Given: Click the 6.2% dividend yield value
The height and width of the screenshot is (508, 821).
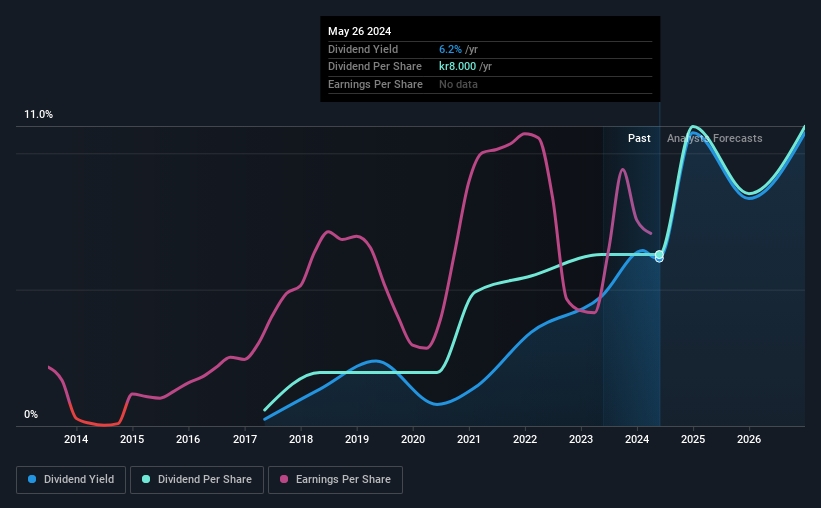Looking at the screenshot, I should [x=450, y=49].
